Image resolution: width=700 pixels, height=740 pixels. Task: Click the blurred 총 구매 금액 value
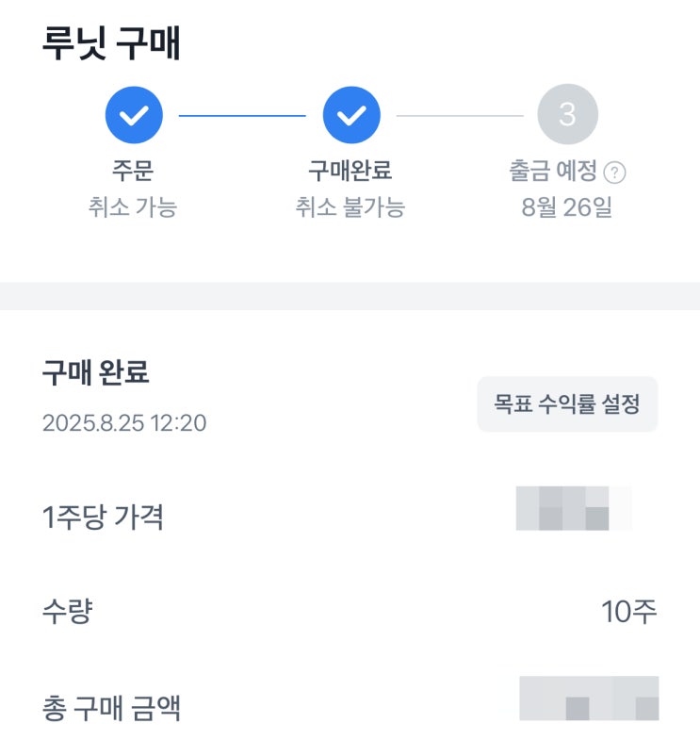pyautogui.click(x=589, y=699)
